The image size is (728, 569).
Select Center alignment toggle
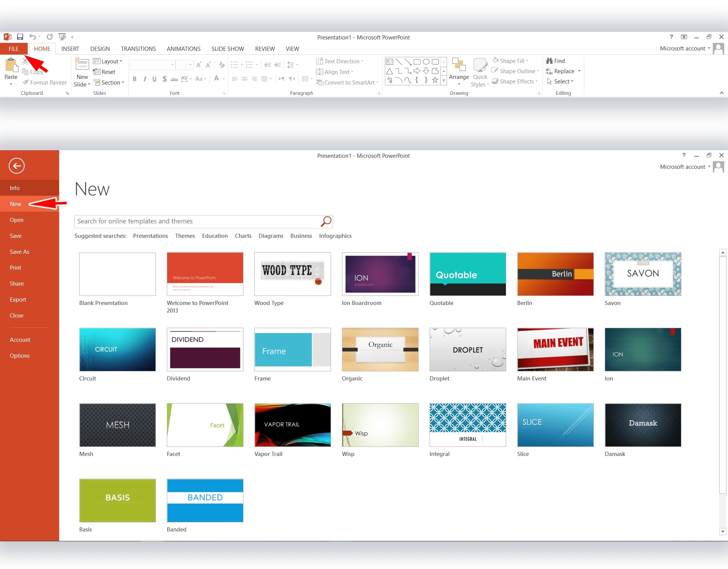click(x=245, y=79)
